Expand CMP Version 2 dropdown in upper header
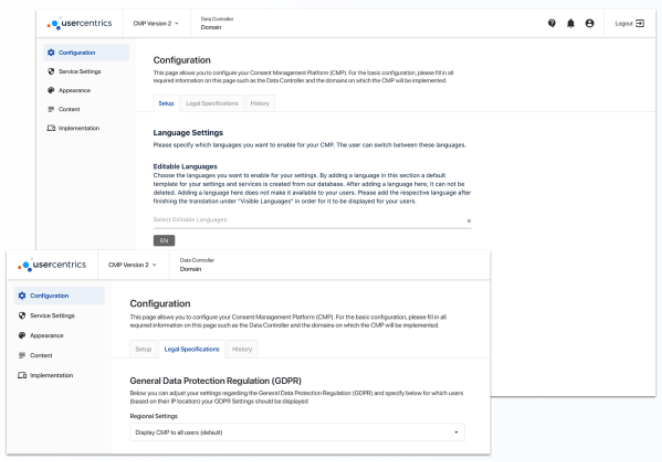This screenshot has width=662, height=462. (156, 23)
